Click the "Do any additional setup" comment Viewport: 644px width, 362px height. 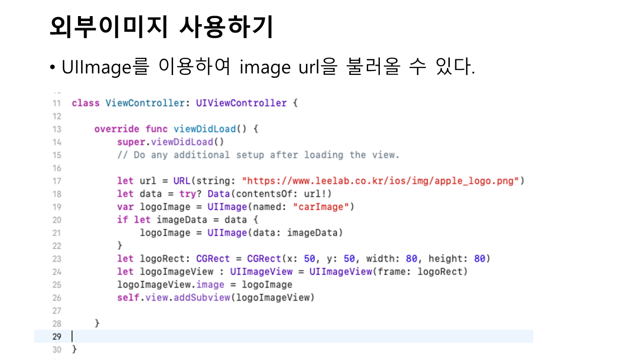coord(258,155)
